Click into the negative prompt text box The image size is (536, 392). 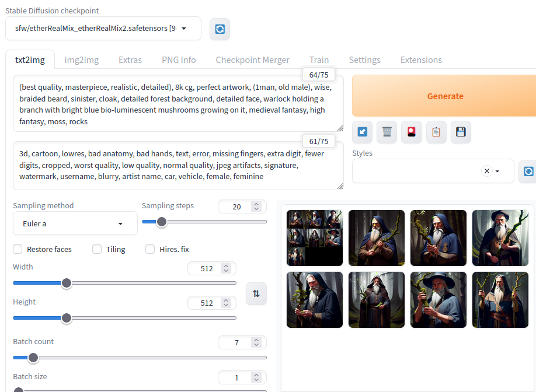click(x=178, y=165)
